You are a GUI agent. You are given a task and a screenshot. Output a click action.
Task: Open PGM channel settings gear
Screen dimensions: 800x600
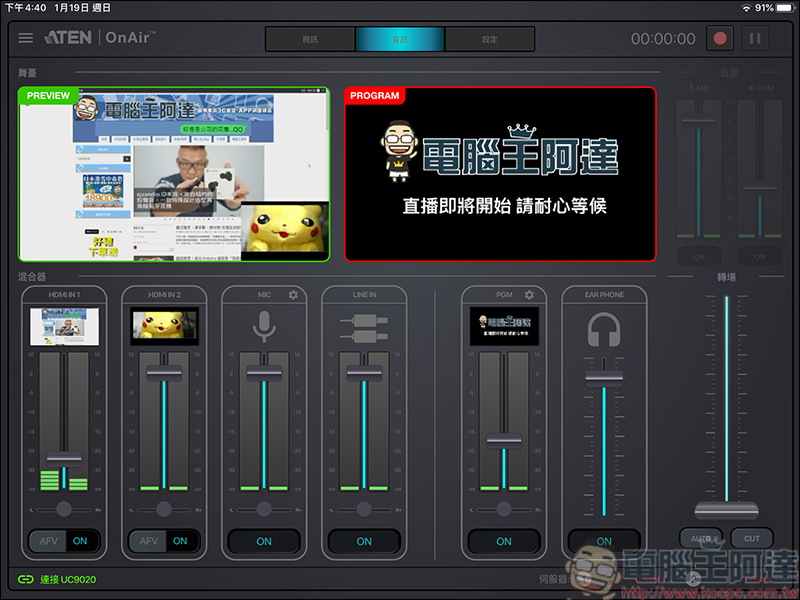tap(529, 294)
